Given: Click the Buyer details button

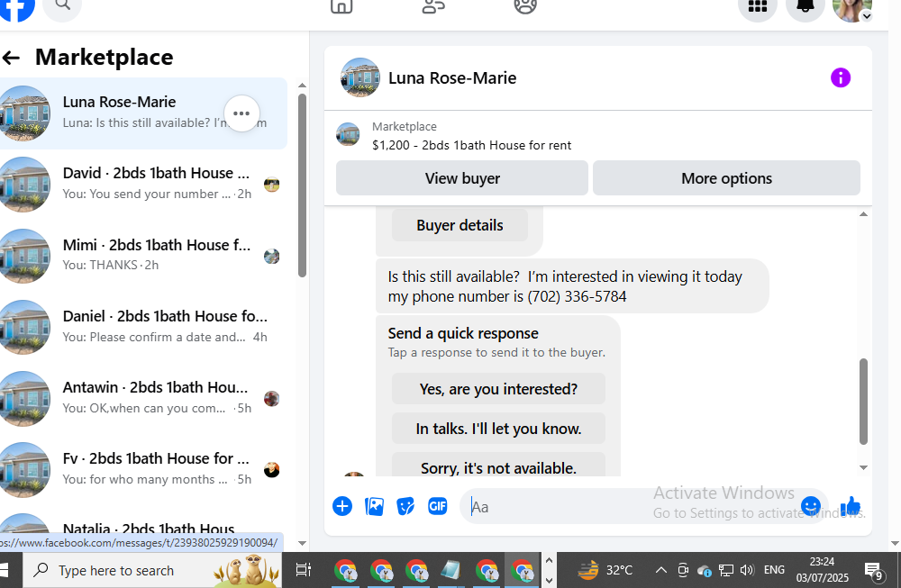Looking at the screenshot, I should coord(460,225).
